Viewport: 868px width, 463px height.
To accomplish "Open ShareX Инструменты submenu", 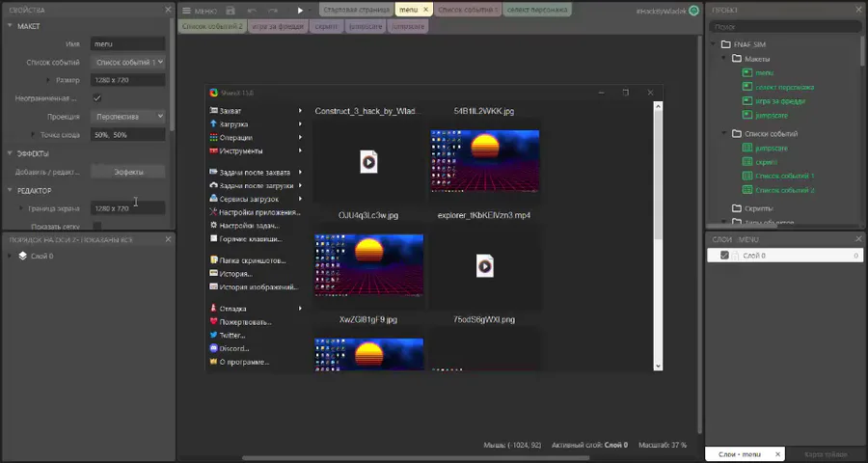I will [x=257, y=150].
